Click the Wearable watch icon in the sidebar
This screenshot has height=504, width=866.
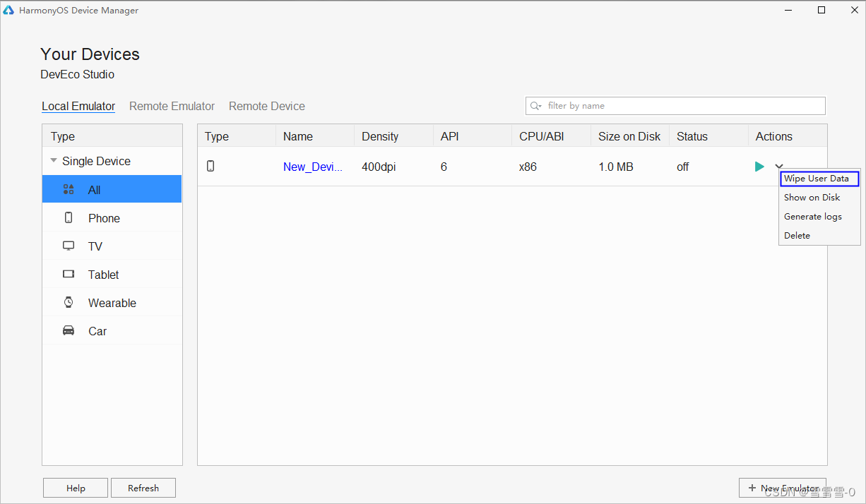pos(69,302)
